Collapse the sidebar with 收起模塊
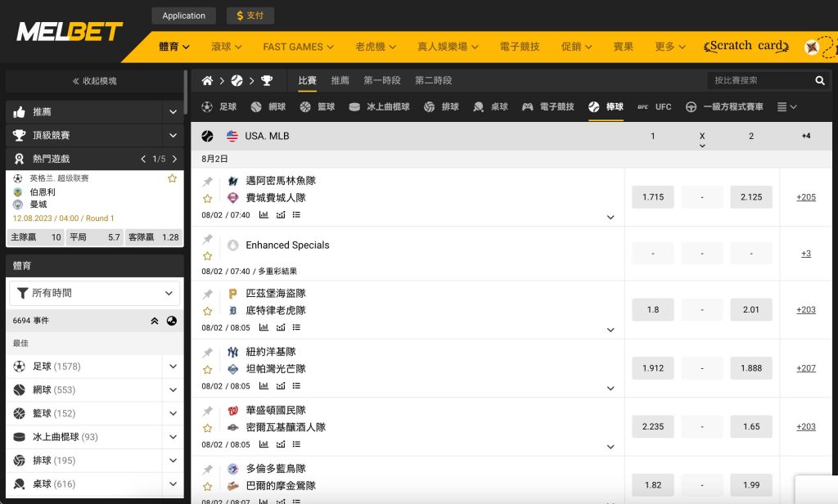838x504 pixels. pos(95,81)
